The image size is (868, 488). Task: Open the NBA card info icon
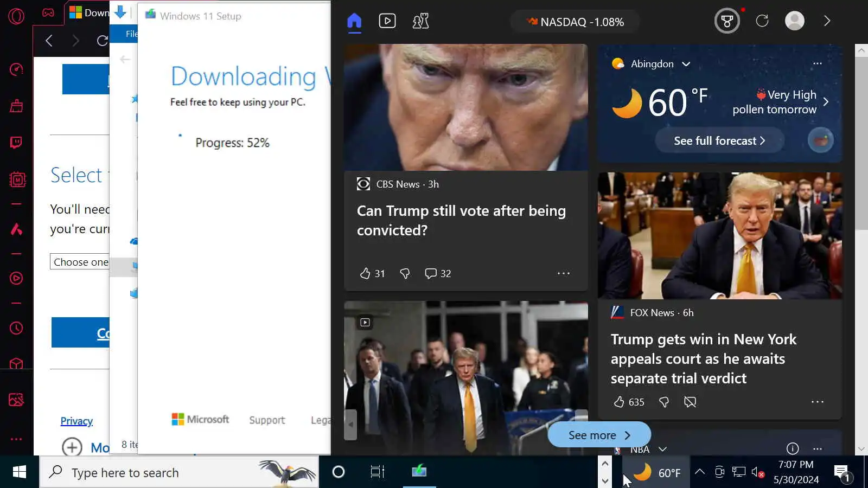click(793, 448)
